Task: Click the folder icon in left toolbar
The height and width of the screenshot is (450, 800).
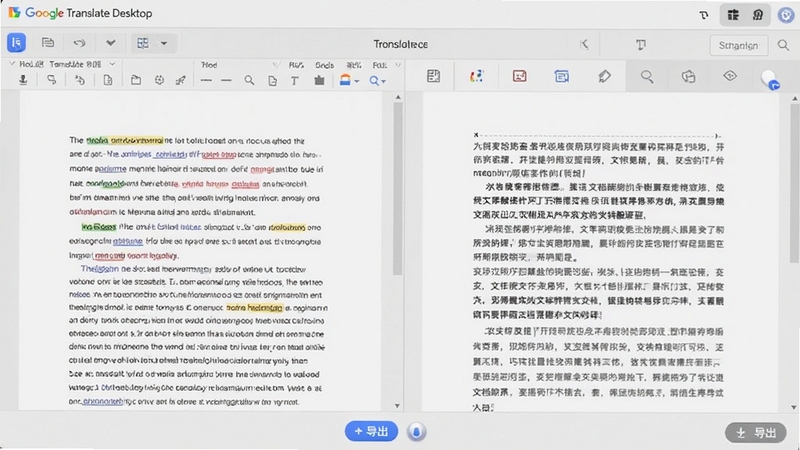Action: 136,80
